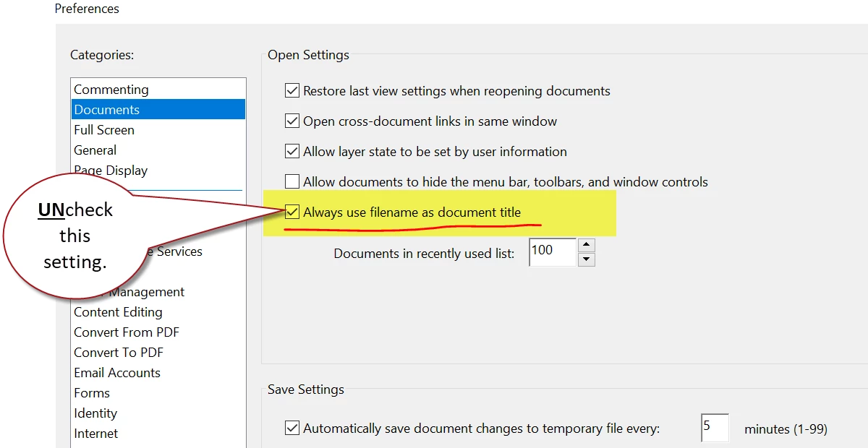This screenshot has height=448, width=868.
Task: Select Commenting category
Action: [x=158, y=90]
